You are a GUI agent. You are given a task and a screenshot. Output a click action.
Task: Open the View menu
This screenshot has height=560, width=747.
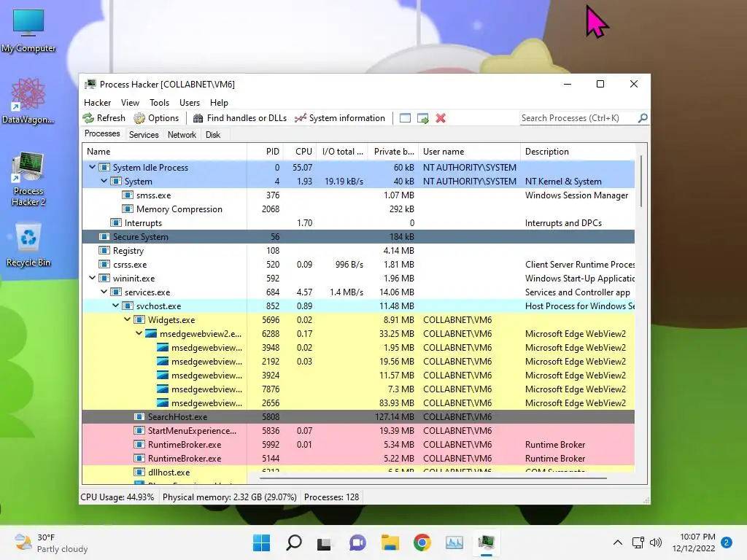pos(130,102)
